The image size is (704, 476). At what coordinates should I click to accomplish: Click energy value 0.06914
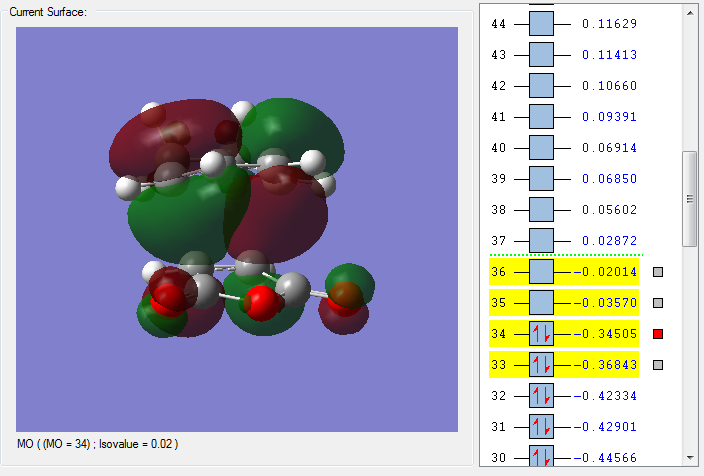(609, 148)
